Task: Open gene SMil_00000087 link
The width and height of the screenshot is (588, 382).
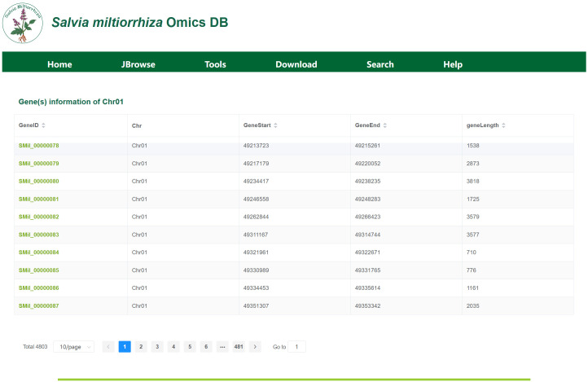Action: [39, 306]
